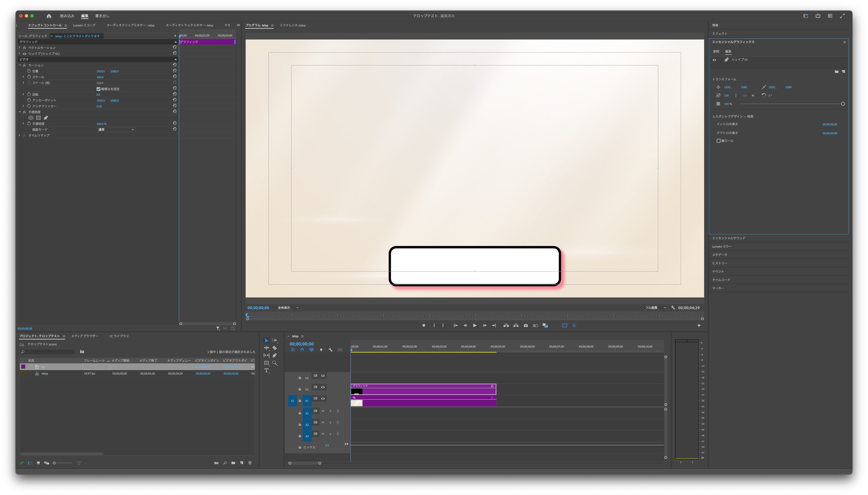This screenshot has height=495, width=868.
Task: Click the Export Frame camera icon
Action: coord(526,325)
